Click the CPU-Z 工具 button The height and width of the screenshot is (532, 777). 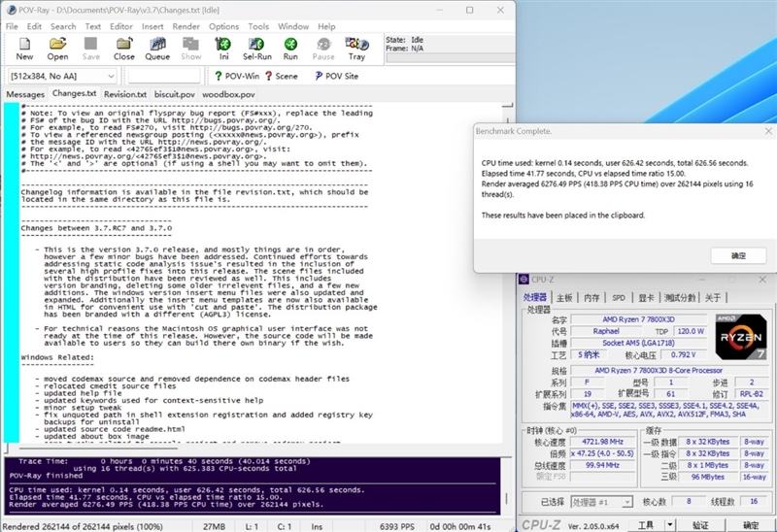coord(646,525)
